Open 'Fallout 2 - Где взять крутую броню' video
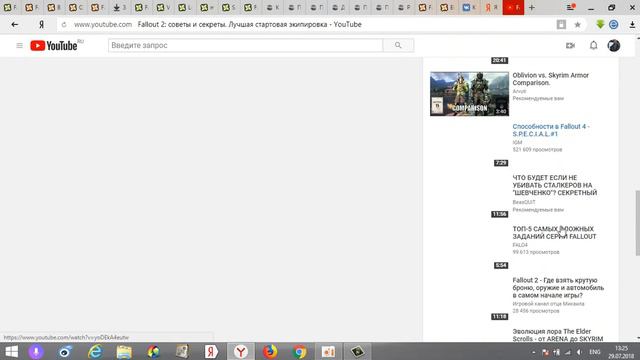Screen dimensions: 640x360 click(x=558, y=288)
